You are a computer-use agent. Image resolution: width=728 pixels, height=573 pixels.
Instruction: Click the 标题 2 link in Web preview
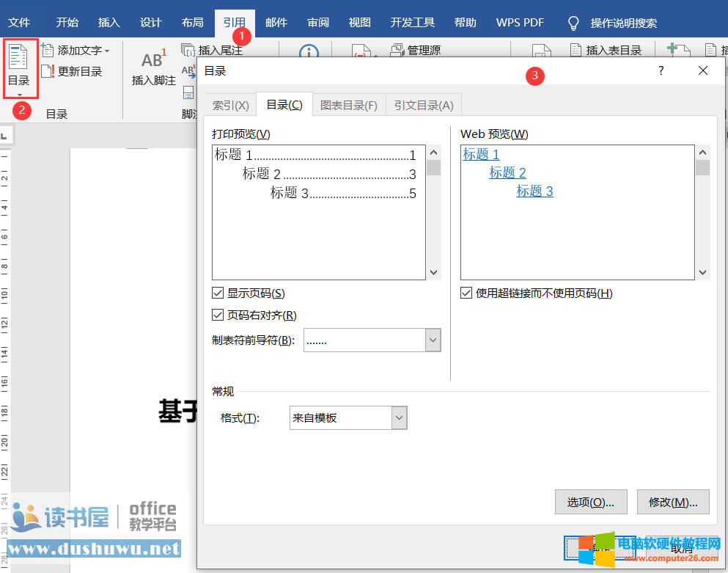(507, 173)
